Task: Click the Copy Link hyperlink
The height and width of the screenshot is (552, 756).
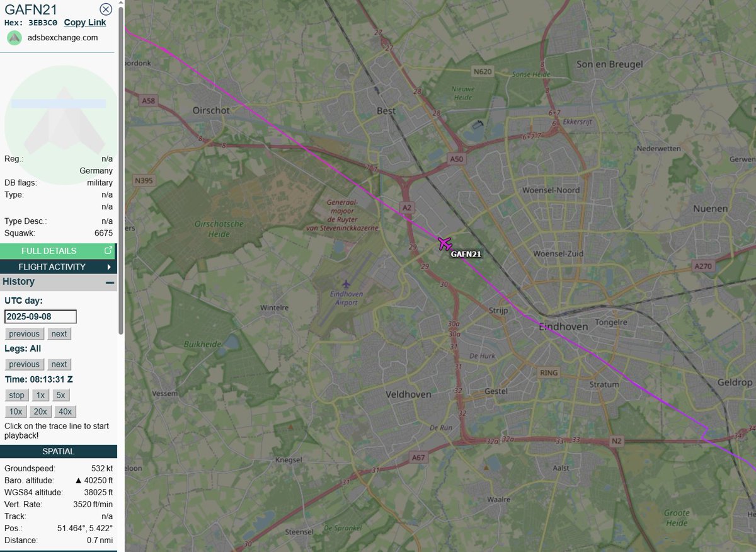Action: [x=85, y=23]
